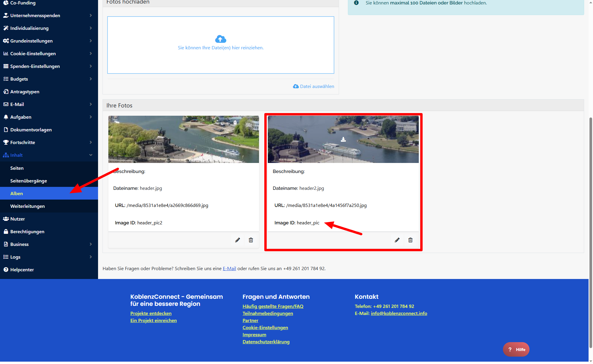Open the Teilnahmebedingungen footer link

(x=268, y=313)
